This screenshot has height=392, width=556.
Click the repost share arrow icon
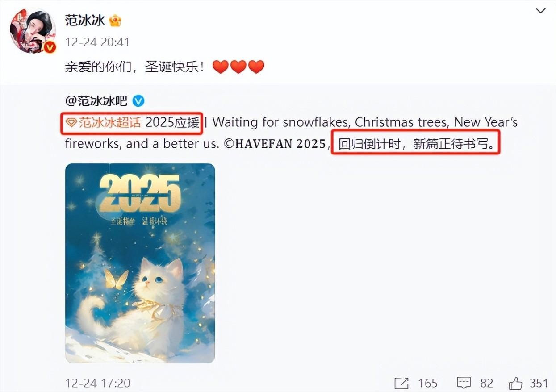(401, 383)
